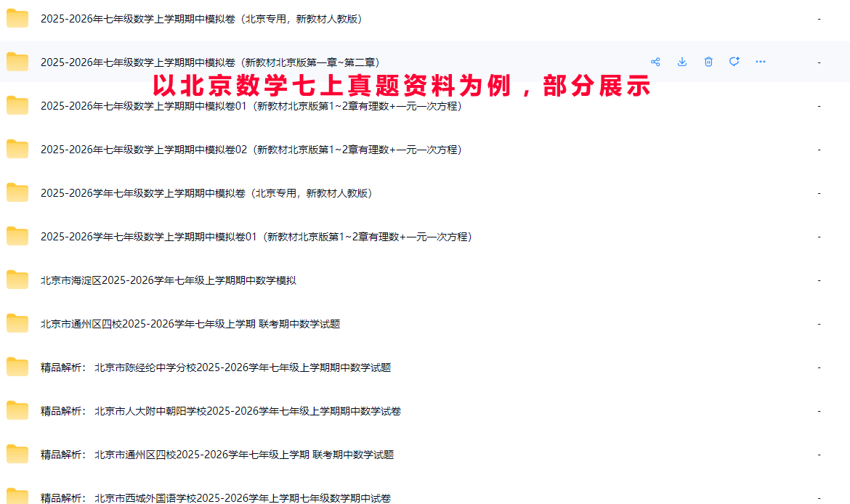This screenshot has height=504, width=850.
Task: Click folder icon of 西城外国语学校 row
Action: click(x=17, y=496)
